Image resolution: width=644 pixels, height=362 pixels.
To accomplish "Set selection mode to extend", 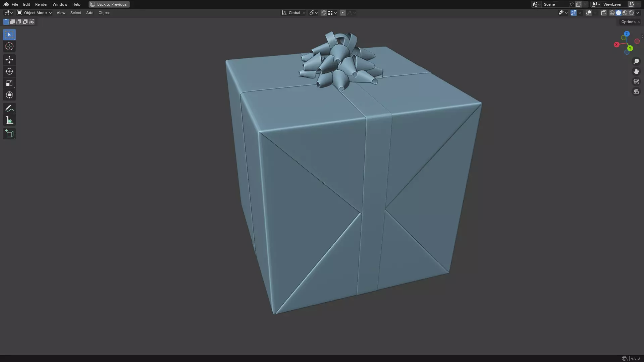I will [12, 22].
